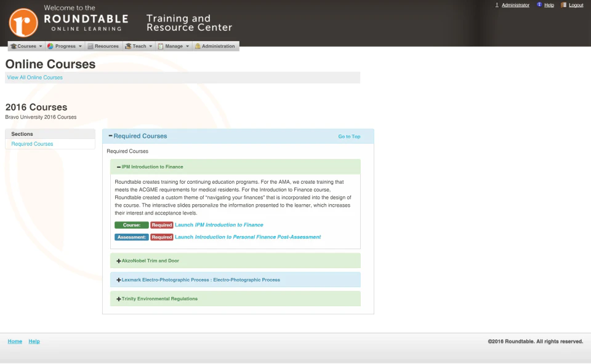This screenshot has height=364, width=591.
Task: Click the blue Help question mark icon
Action: click(539, 5)
